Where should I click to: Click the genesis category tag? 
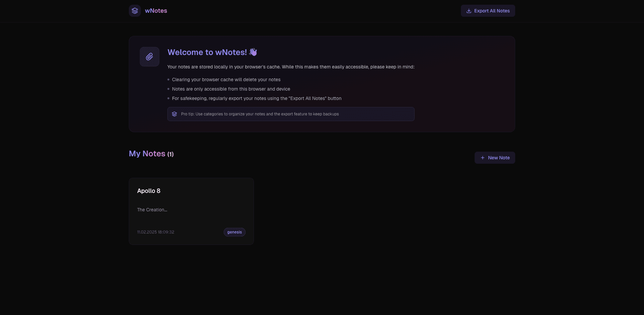[234, 232]
